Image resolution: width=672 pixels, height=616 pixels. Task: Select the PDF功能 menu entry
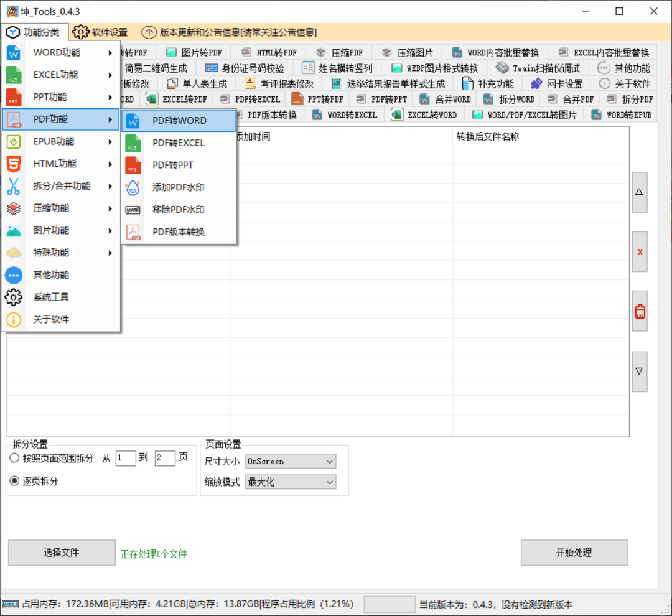(61, 119)
